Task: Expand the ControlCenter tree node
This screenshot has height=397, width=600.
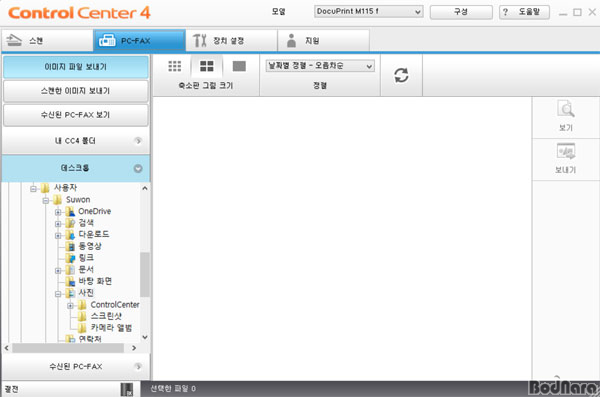Action: click(70, 306)
